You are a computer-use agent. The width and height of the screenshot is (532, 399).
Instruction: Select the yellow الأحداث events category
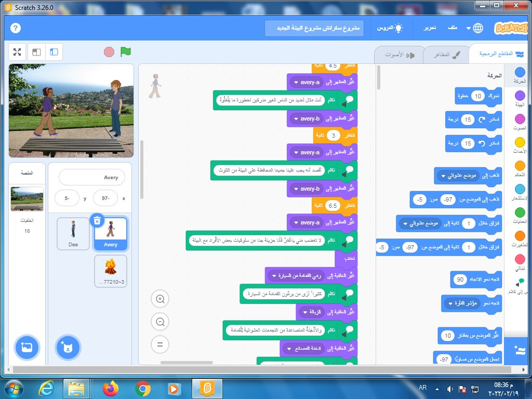(520, 145)
